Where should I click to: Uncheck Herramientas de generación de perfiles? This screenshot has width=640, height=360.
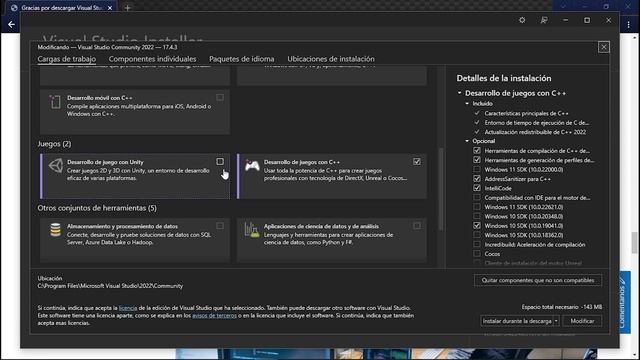[477, 160]
